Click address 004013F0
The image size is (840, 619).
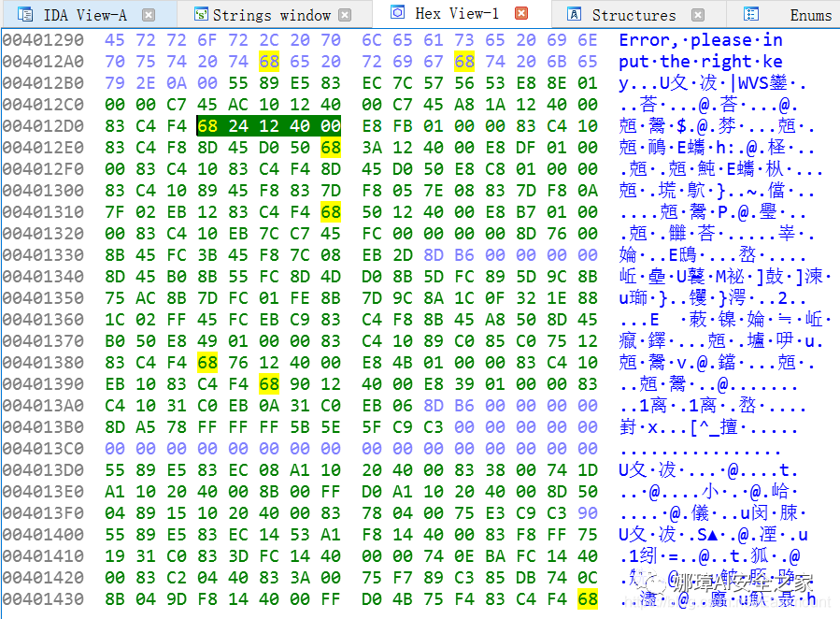click(x=43, y=513)
